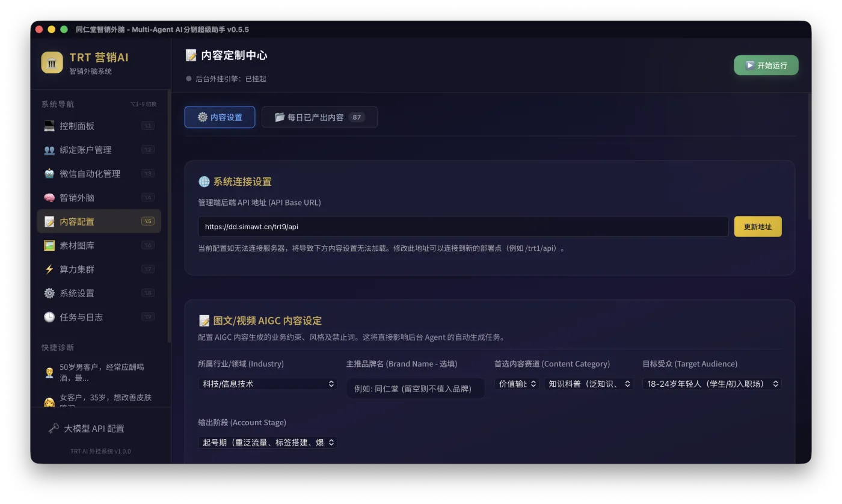Image resolution: width=842 pixels, height=504 pixels.
Task: Click the sidebar vertical scrollbar
Action: [169, 217]
